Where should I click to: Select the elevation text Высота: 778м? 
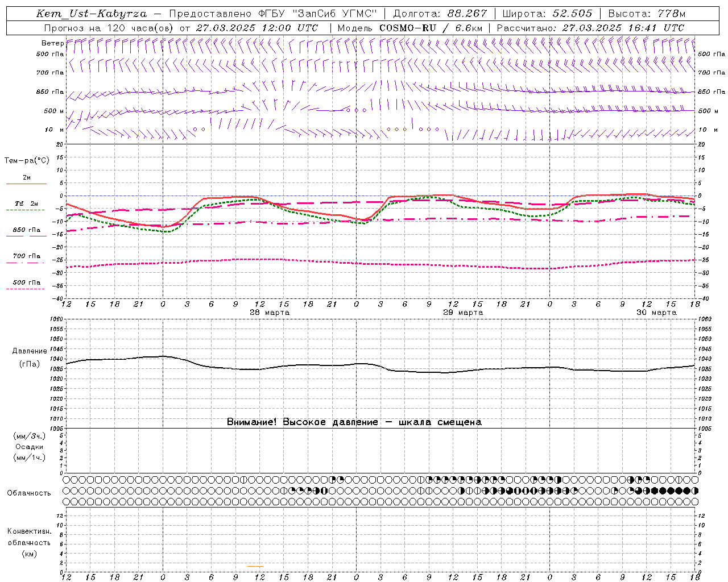point(647,14)
